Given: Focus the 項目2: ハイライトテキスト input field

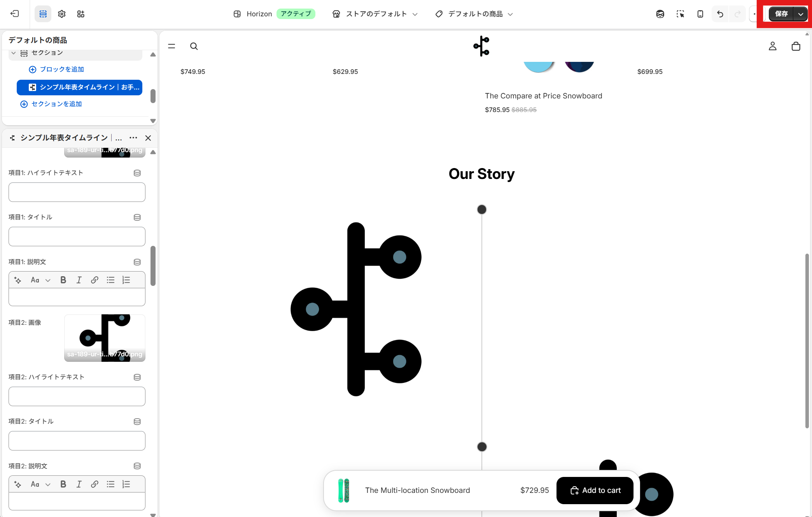Looking at the screenshot, I should tap(77, 396).
